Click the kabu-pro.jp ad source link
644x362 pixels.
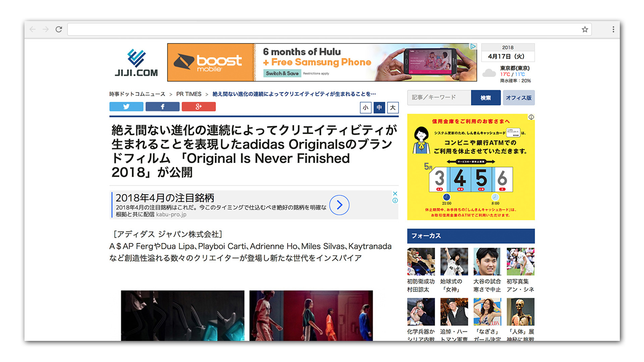171,215
